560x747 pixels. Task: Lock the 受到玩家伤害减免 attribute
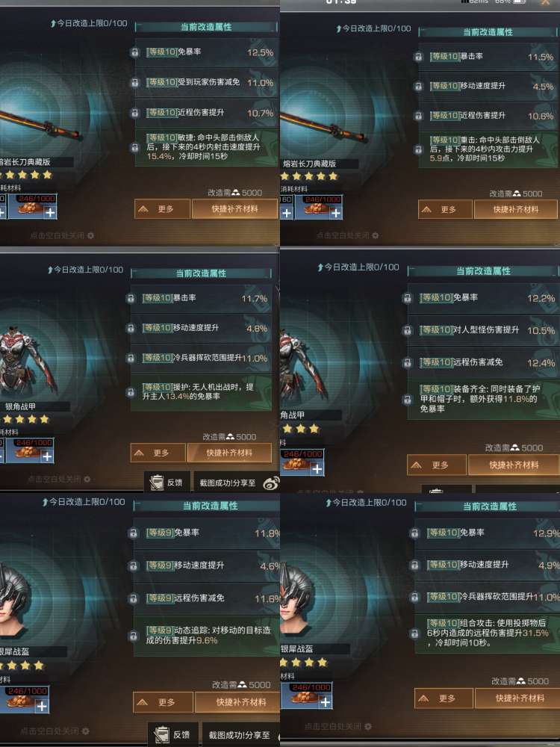pyautogui.click(x=134, y=83)
